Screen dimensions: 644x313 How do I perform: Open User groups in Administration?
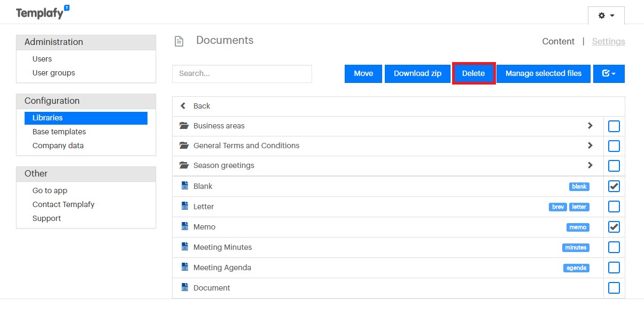[53, 73]
